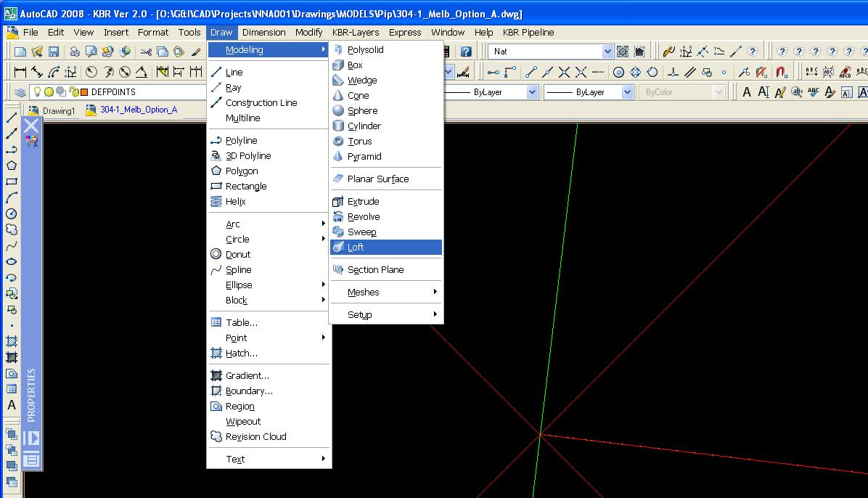Toggle the layer lock padlock icon
The image size is (868, 498).
73,92
